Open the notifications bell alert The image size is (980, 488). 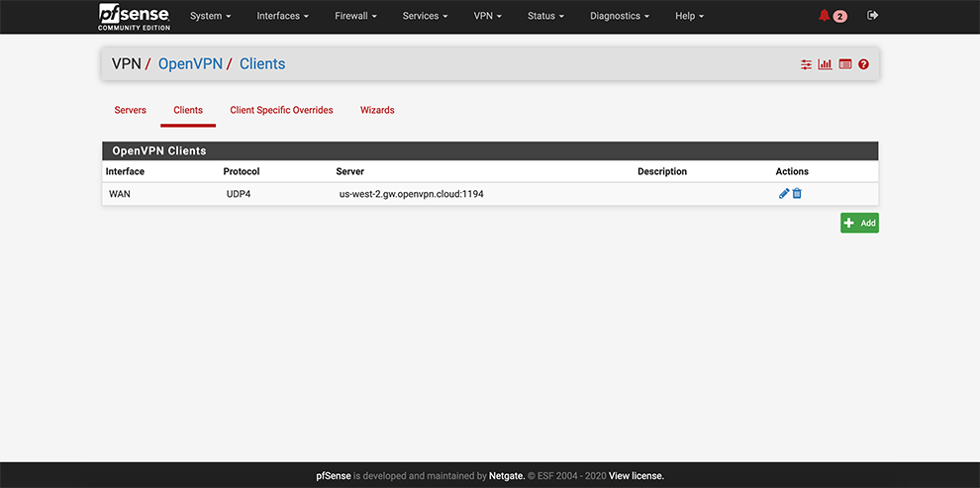tap(825, 16)
